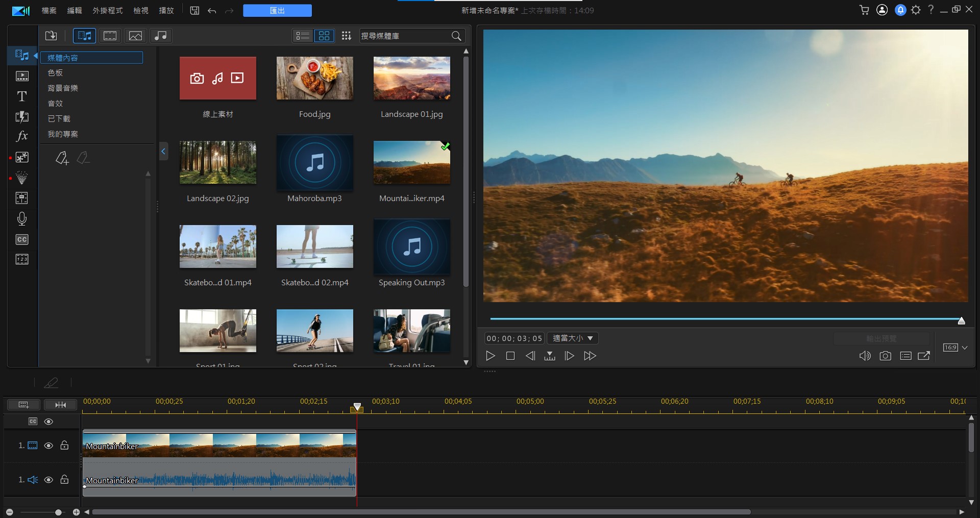This screenshot has width=980, height=518.
Task: Click the import media icon
Action: [51, 36]
